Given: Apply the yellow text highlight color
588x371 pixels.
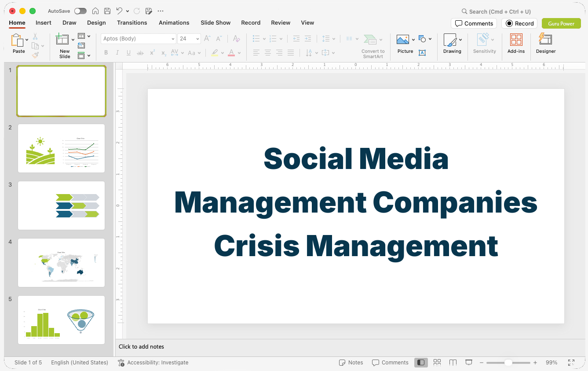Looking at the screenshot, I should [214, 53].
